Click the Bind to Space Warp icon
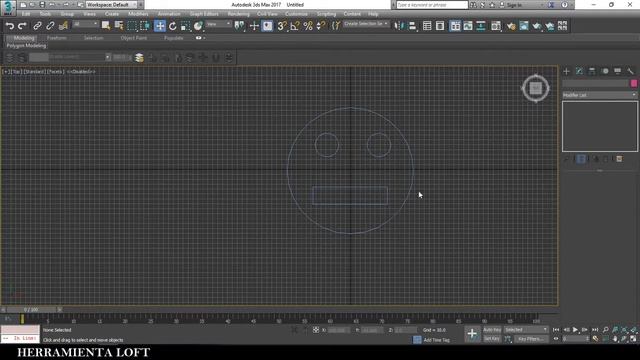The image size is (640, 360). [63, 26]
